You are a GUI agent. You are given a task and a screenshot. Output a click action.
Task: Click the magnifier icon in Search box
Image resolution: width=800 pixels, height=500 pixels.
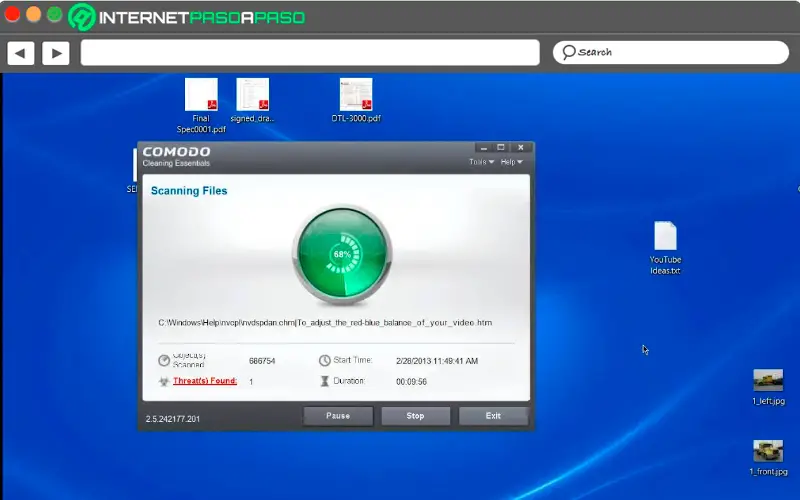click(x=568, y=52)
